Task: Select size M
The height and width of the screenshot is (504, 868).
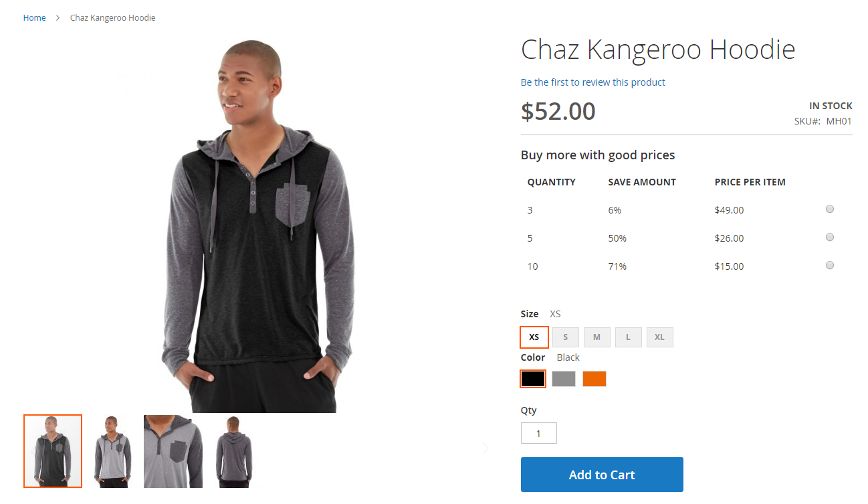Action: point(597,337)
